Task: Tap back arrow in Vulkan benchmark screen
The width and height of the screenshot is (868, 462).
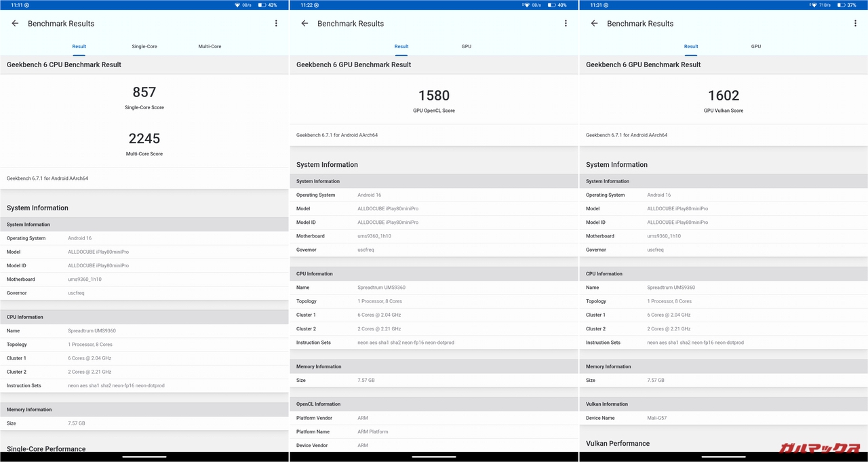Action: click(594, 23)
